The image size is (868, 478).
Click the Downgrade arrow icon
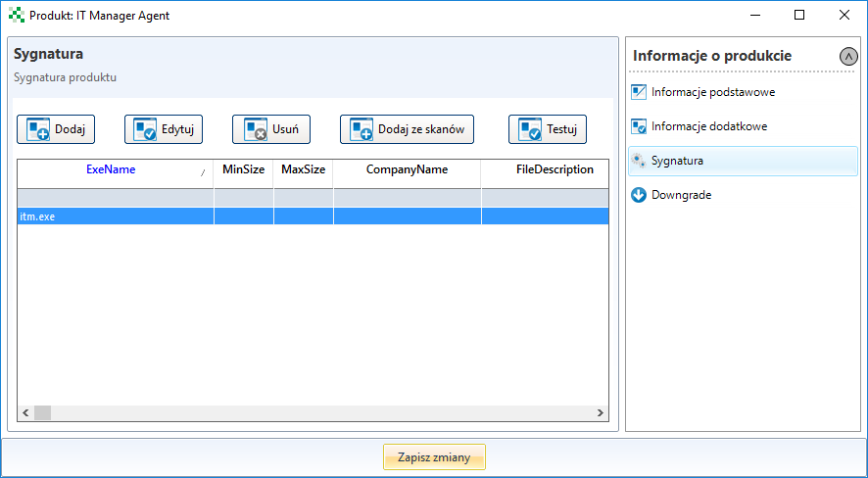coord(639,195)
